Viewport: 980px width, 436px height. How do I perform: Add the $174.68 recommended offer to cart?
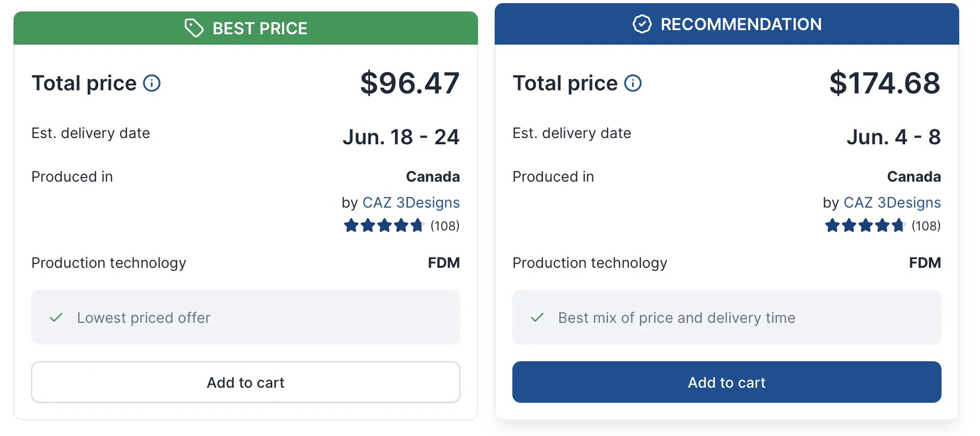point(727,382)
